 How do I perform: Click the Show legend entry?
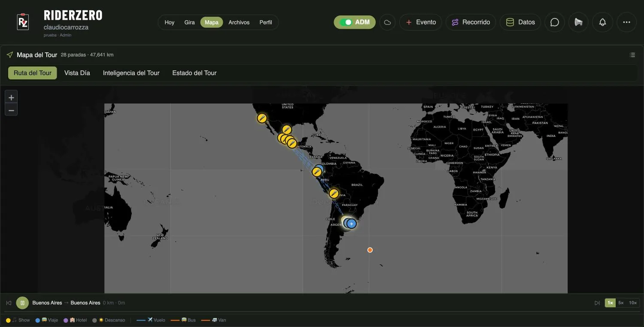tap(18, 320)
